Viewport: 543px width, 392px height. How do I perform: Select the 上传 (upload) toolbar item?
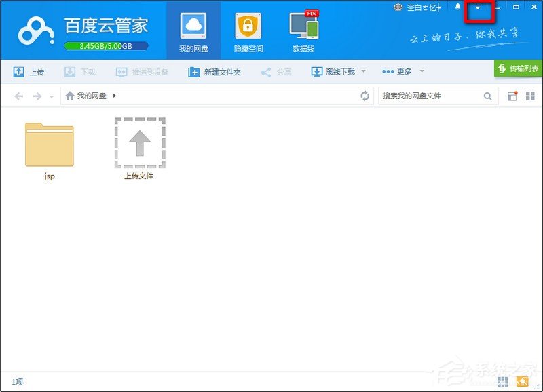pos(31,71)
